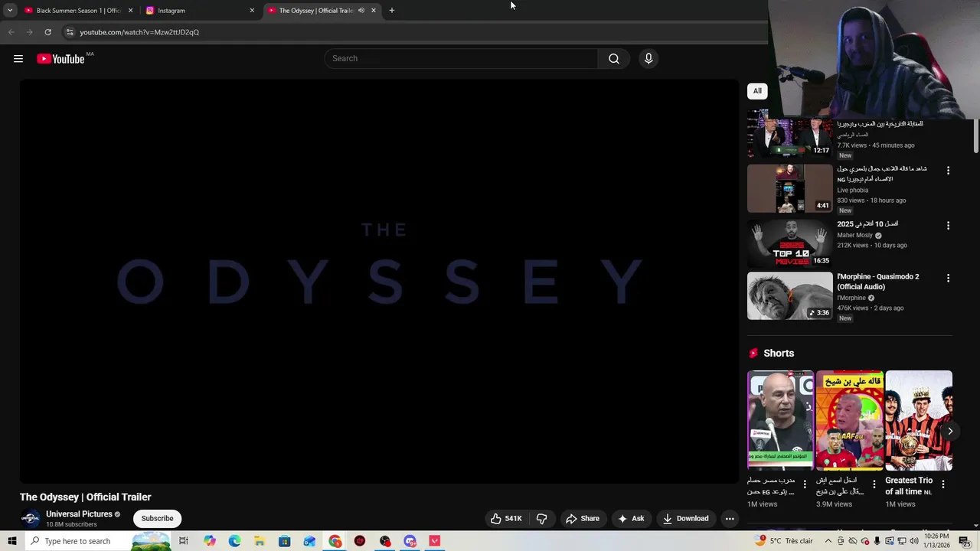Click the taskbar search box
The image size is (980, 551).
tap(97, 541)
